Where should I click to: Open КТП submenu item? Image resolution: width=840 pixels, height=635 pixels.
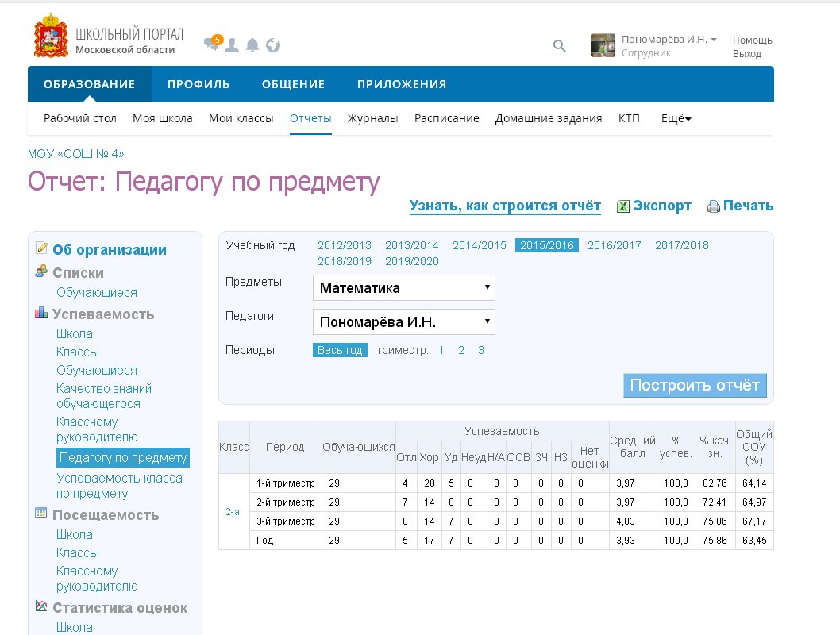[629, 118]
